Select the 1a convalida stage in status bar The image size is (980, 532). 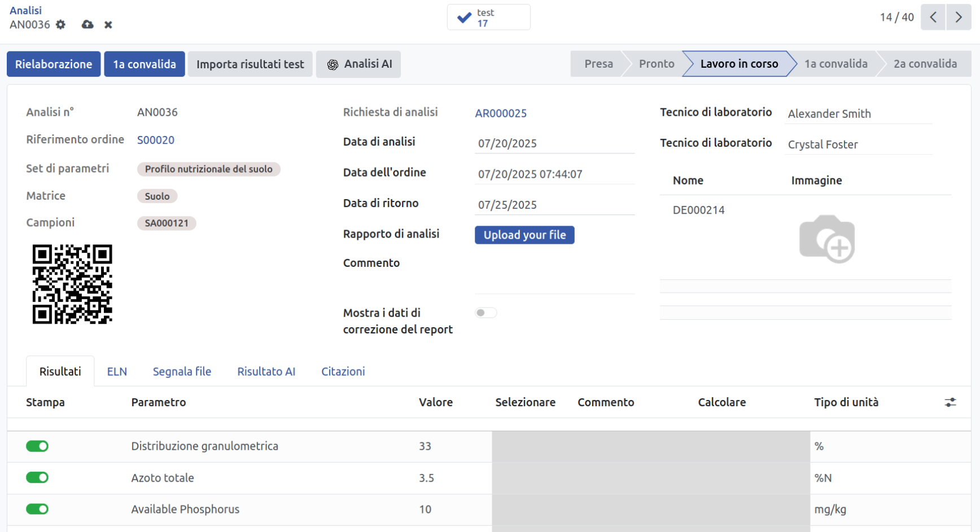pos(835,64)
